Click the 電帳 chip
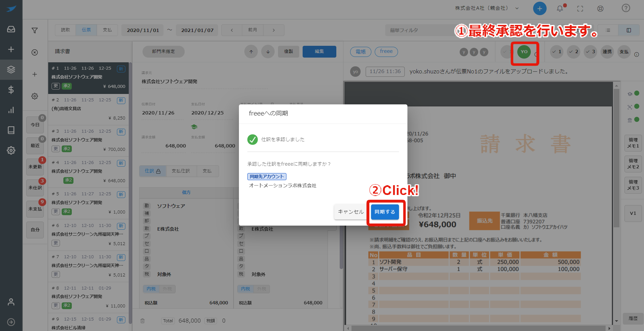Screen dimensions: 644x331 pyautogui.click(x=361, y=52)
